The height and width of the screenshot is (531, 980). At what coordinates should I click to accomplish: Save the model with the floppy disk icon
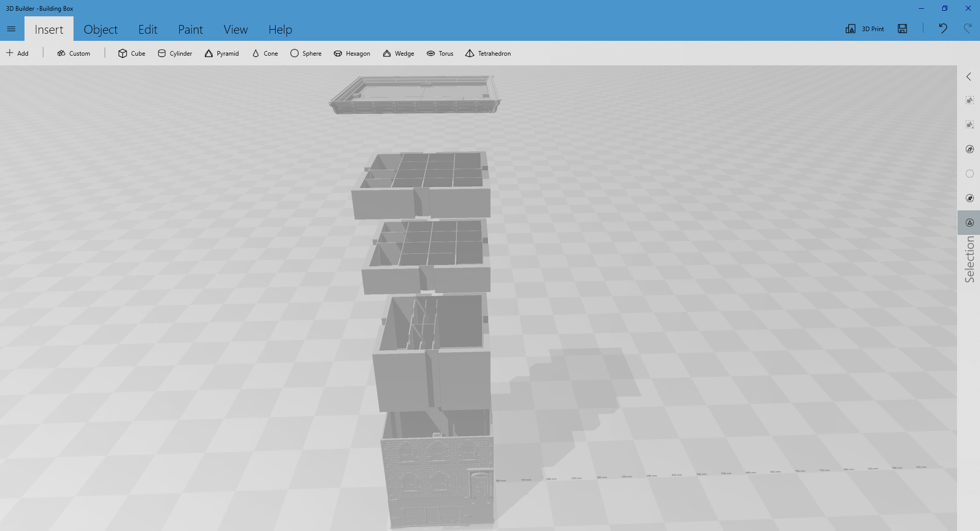902,29
